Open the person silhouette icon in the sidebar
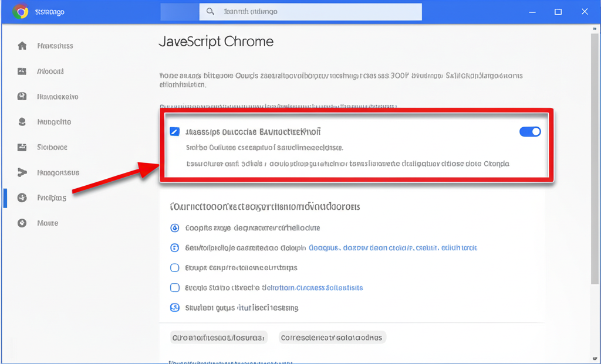 tap(22, 122)
